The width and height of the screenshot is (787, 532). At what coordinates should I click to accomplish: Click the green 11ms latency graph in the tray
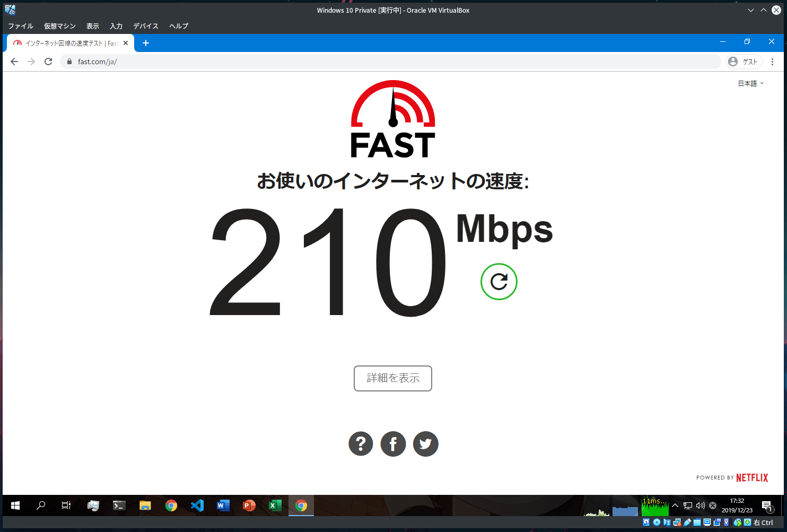(x=655, y=506)
